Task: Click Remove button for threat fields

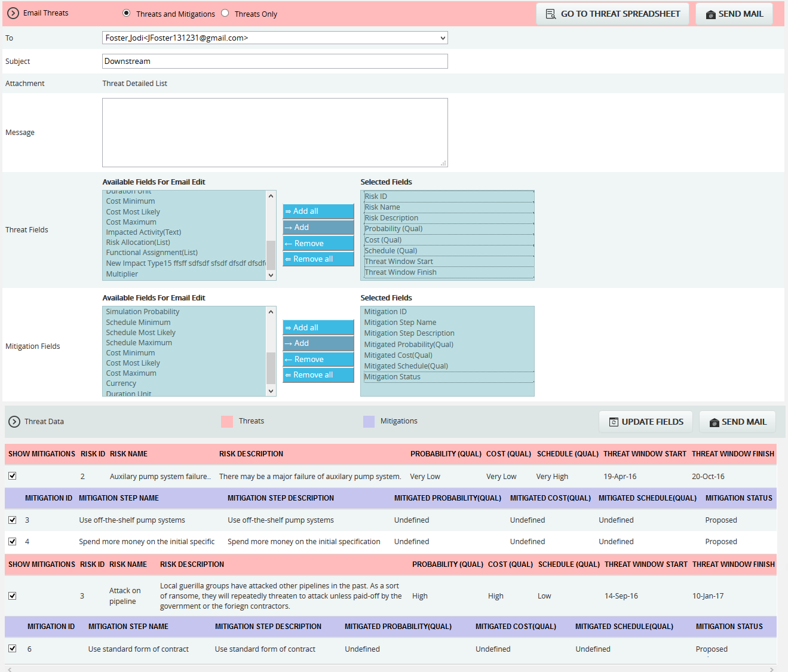Action: [x=318, y=243]
